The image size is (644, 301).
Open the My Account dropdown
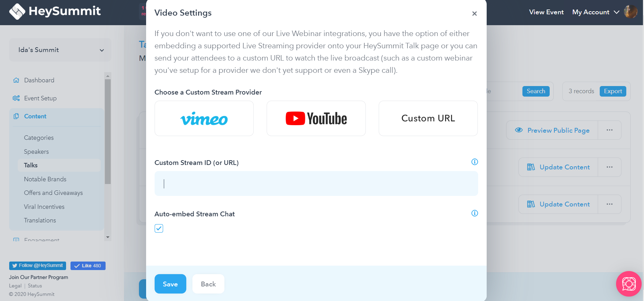pyautogui.click(x=596, y=12)
